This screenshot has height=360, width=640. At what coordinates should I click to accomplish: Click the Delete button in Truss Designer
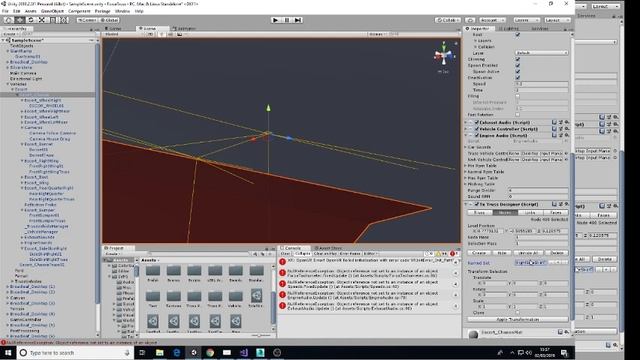pyautogui.click(x=557, y=253)
